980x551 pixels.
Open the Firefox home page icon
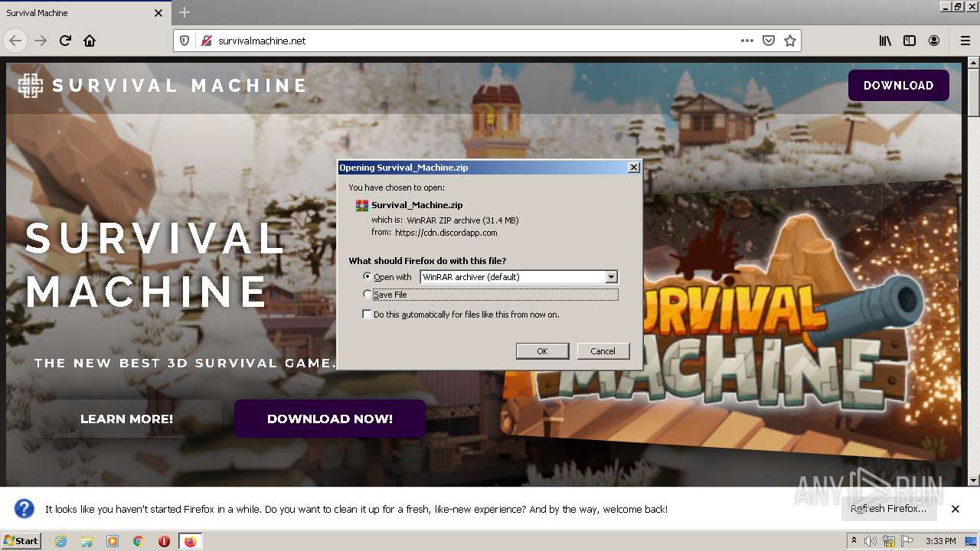pyautogui.click(x=90, y=41)
